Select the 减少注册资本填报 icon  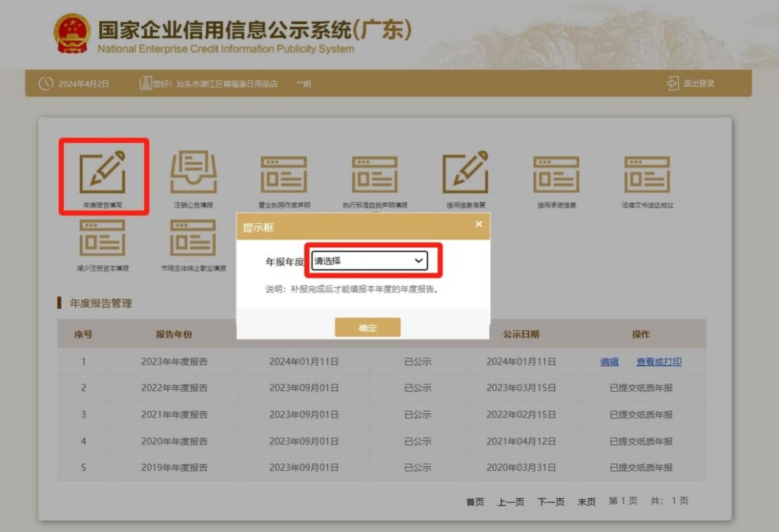coord(102,238)
